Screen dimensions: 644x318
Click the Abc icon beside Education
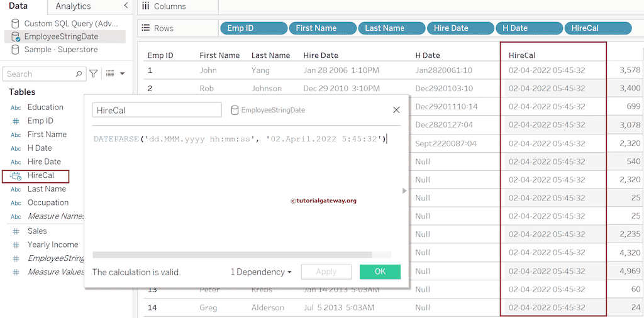(16, 107)
